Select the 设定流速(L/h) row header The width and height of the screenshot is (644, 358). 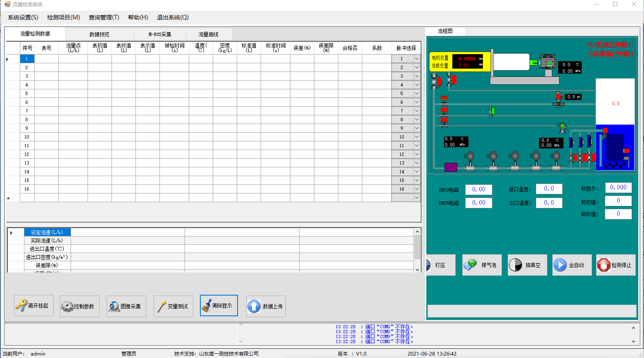pyautogui.click(x=48, y=232)
